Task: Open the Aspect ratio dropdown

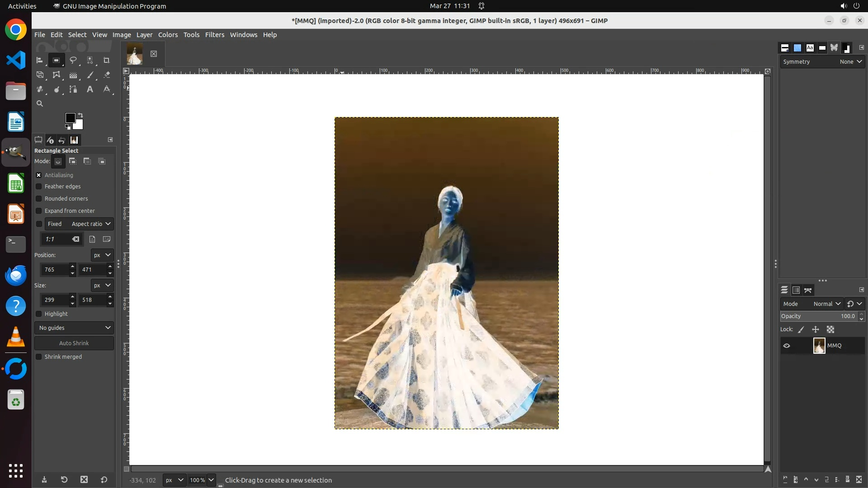Action: (91, 224)
